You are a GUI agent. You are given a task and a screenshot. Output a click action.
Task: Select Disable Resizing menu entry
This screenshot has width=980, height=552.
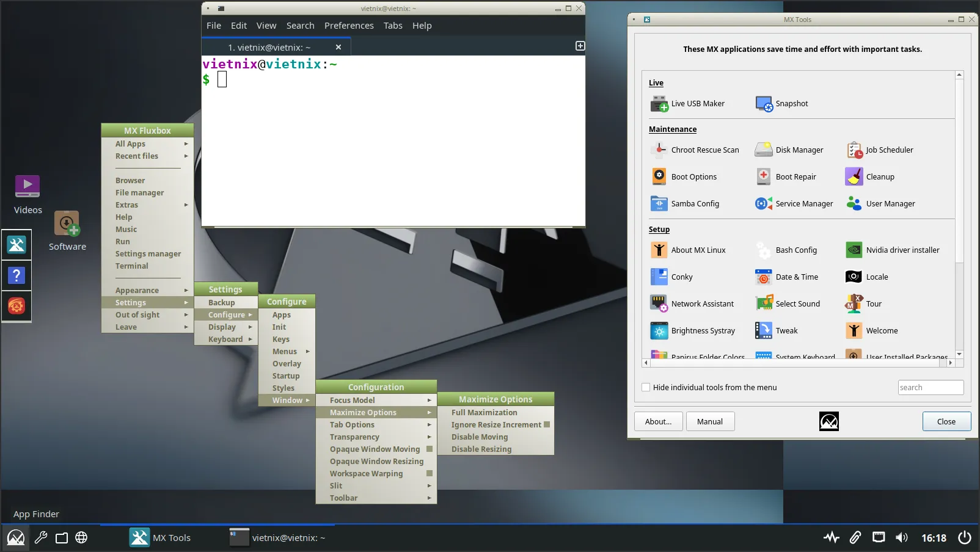[495, 449]
